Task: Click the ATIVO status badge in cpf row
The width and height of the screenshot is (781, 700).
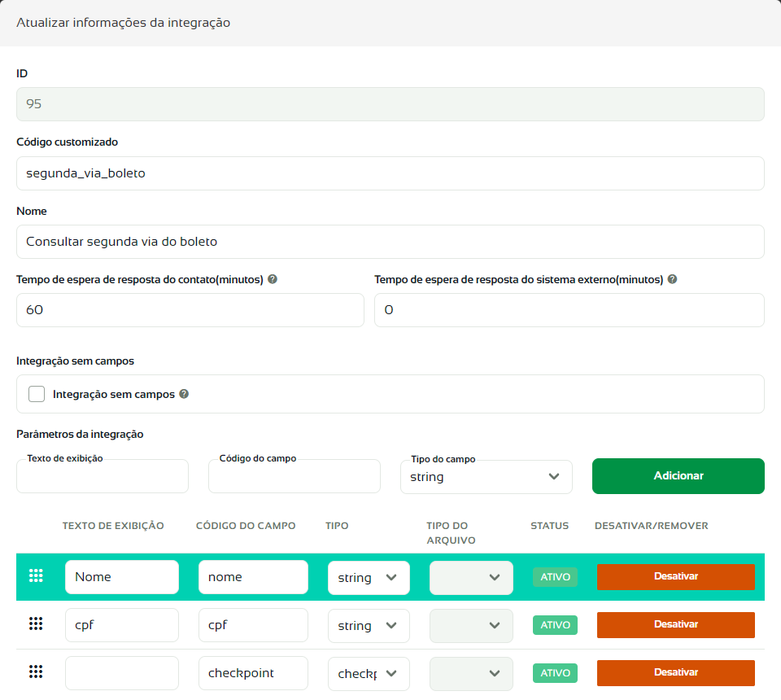Action: click(x=556, y=625)
